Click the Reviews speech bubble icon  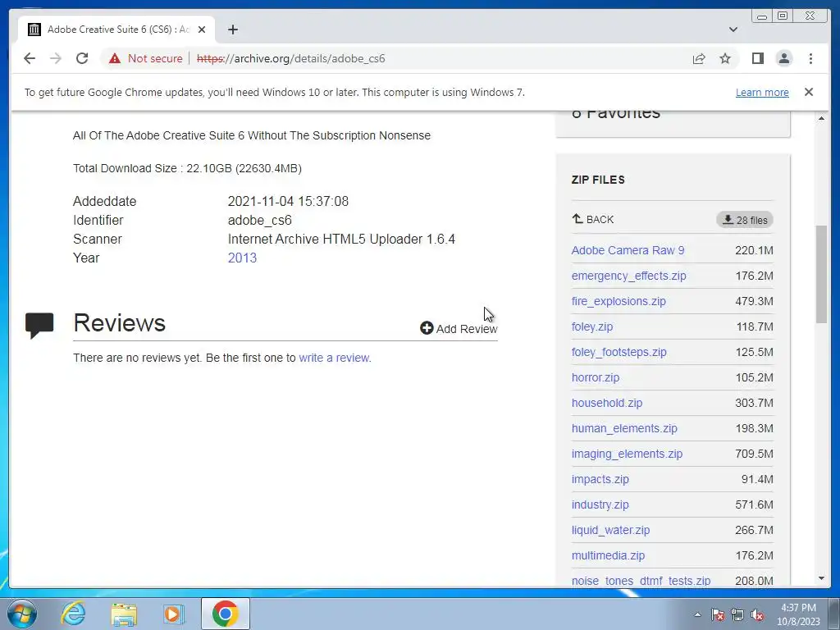click(39, 325)
